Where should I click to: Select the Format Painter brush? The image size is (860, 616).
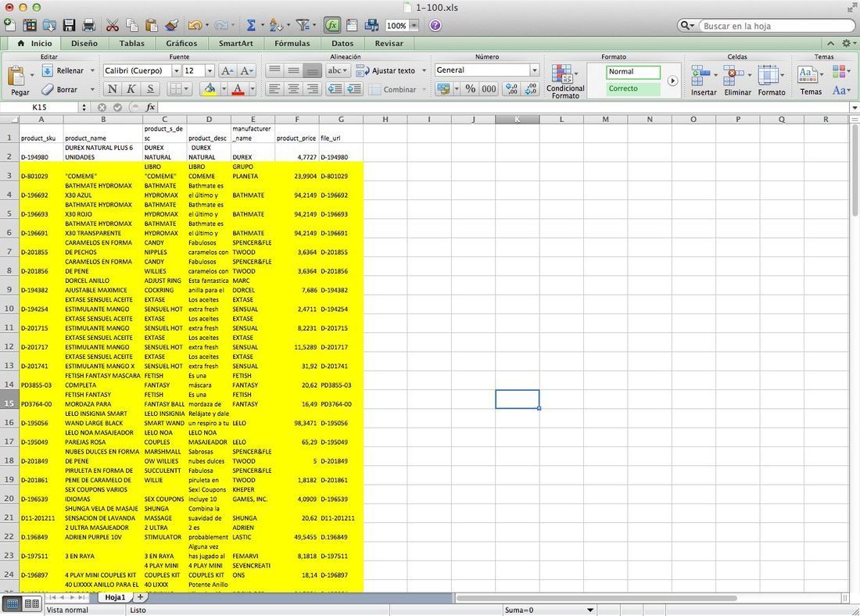point(171,25)
